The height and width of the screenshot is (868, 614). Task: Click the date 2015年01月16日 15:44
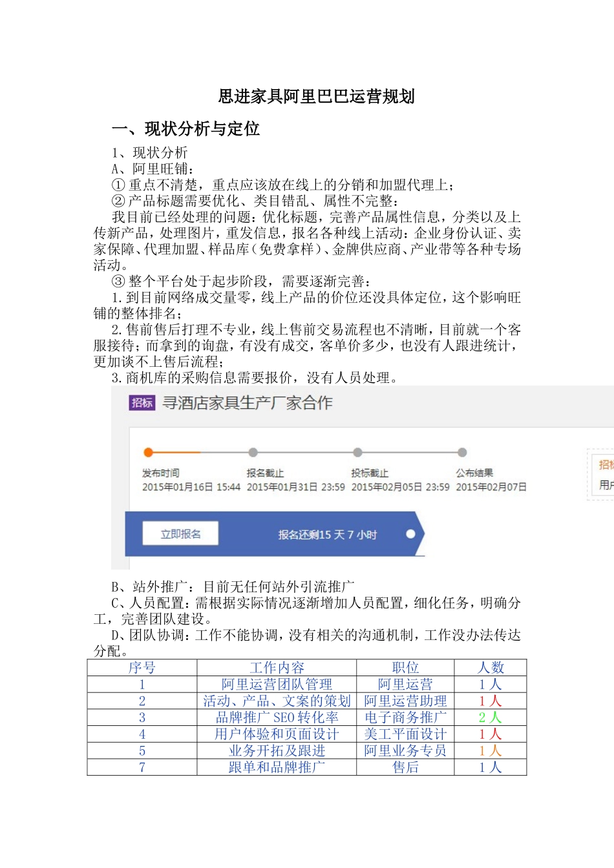(191, 487)
